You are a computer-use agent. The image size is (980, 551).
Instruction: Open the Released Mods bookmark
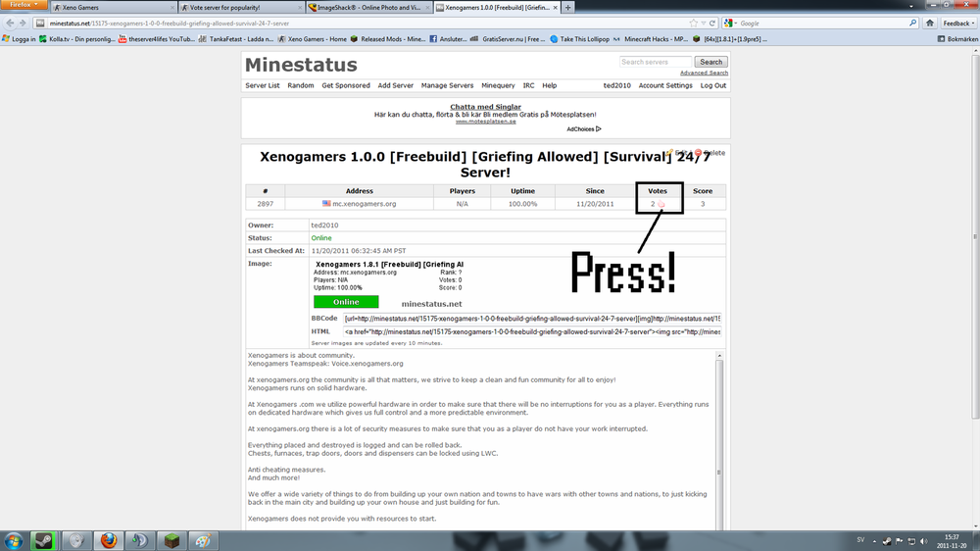(x=387, y=39)
